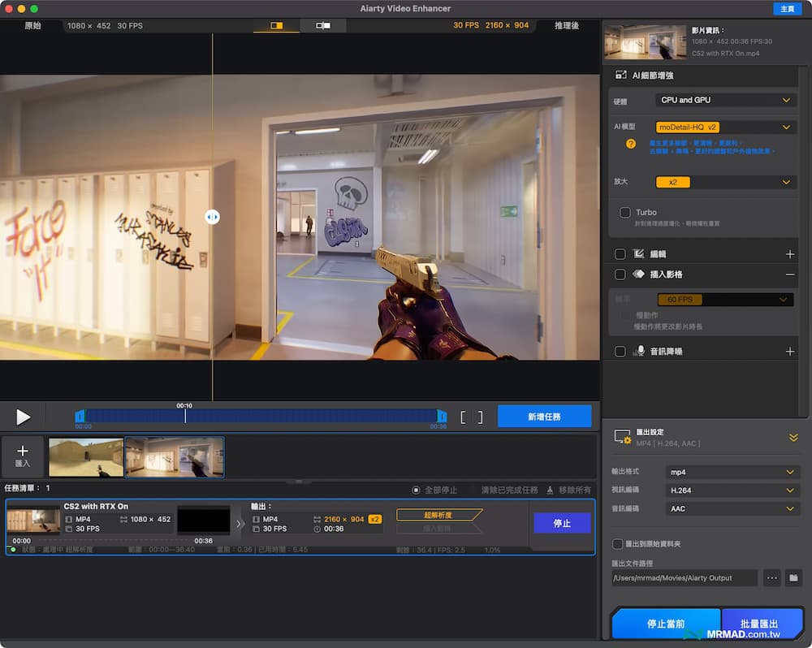Open the CPU and GPU hardware dropdown
812x648 pixels.
coord(725,100)
